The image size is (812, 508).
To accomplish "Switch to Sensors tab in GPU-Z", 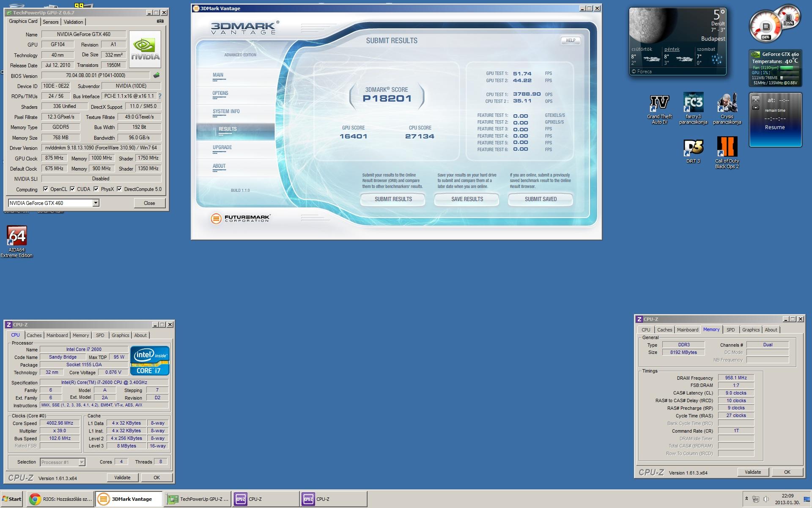I will click(51, 22).
